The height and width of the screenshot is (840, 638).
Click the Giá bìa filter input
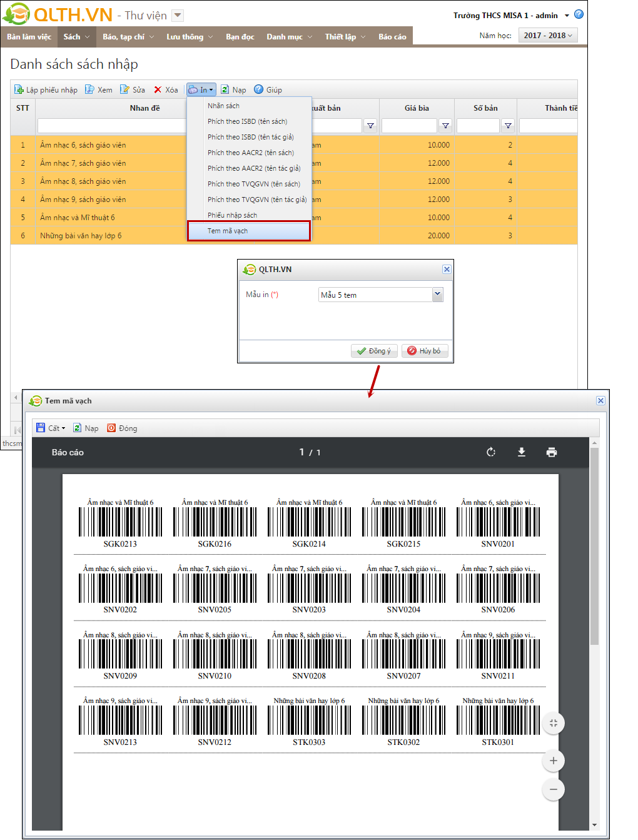click(409, 126)
